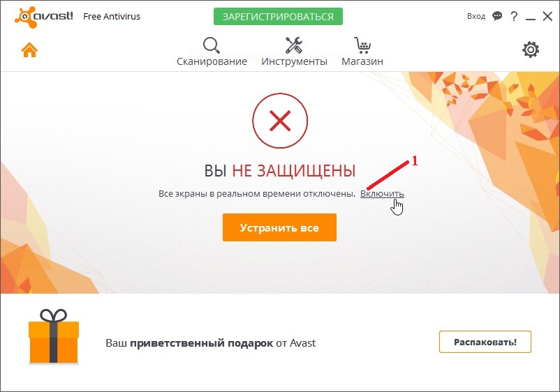The height and width of the screenshot is (392, 560).
Task: Click the red X status circle
Action: 280,121
